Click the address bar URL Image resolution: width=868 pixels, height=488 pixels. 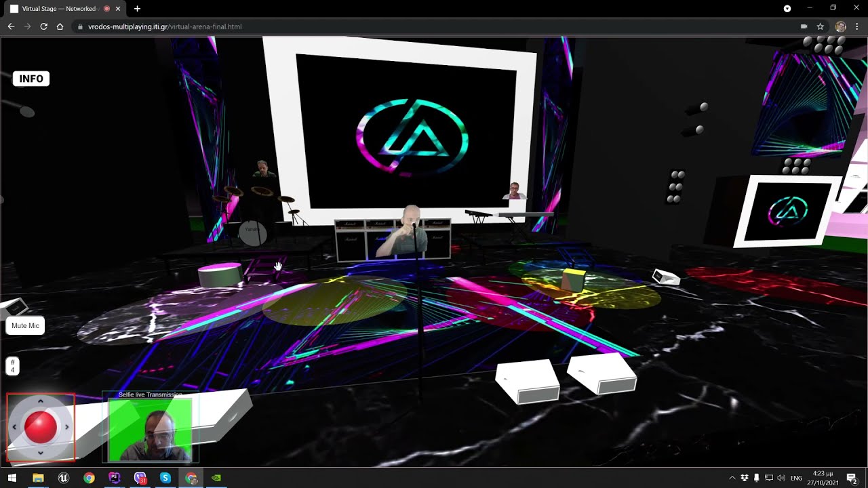pyautogui.click(x=165, y=26)
